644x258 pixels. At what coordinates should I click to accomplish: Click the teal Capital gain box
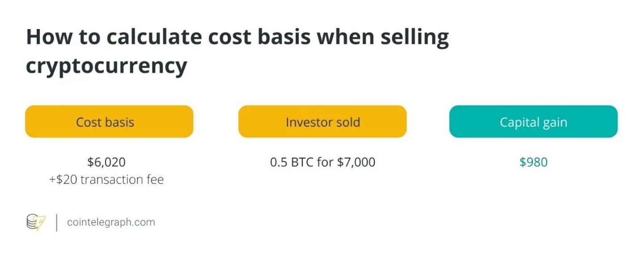pyautogui.click(x=533, y=121)
